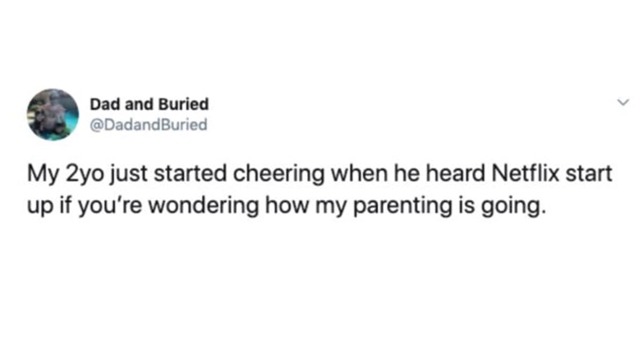Screen dimensions: 644x338
Task: Visit the @DadandBuried handle link
Action: pos(148,124)
